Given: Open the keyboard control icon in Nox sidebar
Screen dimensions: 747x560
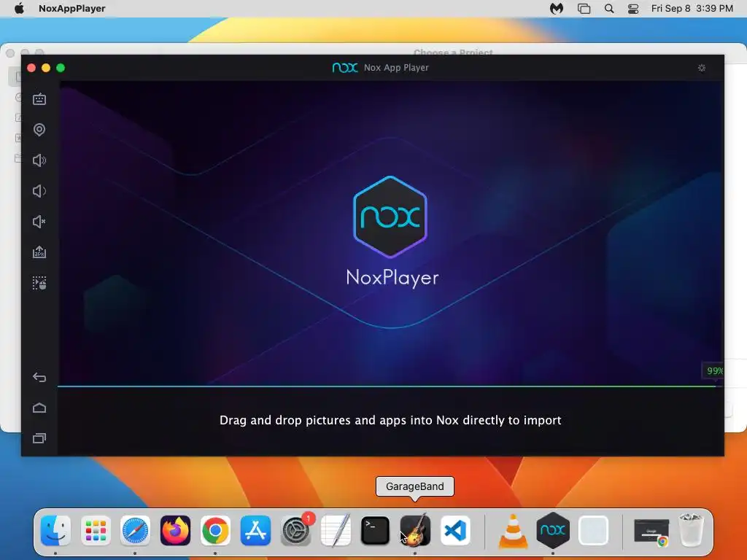Looking at the screenshot, I should (x=39, y=99).
